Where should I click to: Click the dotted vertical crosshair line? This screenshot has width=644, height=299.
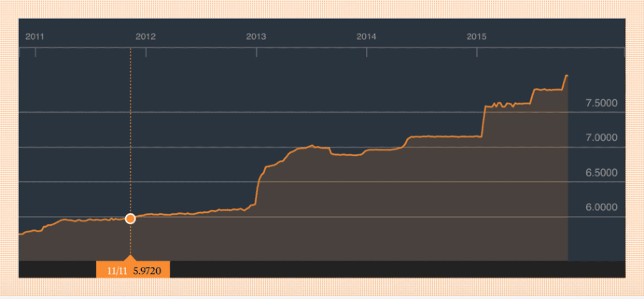130,140
